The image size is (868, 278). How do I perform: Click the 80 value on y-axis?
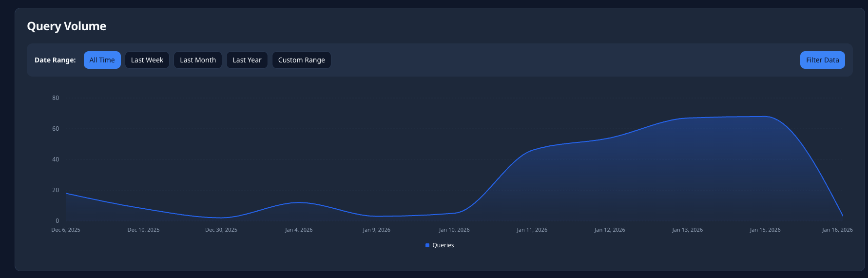click(56, 98)
